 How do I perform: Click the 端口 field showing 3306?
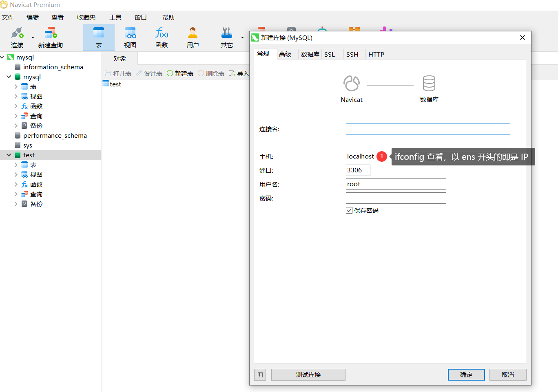click(358, 170)
